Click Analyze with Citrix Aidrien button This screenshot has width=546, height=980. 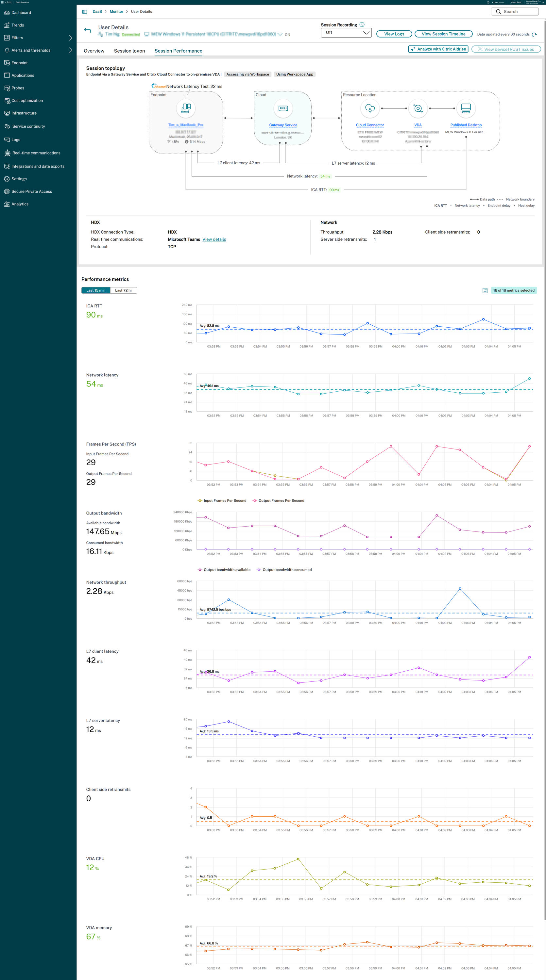pyautogui.click(x=438, y=49)
